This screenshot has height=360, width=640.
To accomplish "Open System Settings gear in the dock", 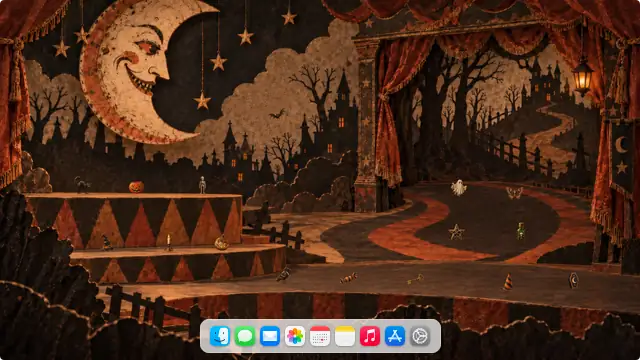I will 420,336.
